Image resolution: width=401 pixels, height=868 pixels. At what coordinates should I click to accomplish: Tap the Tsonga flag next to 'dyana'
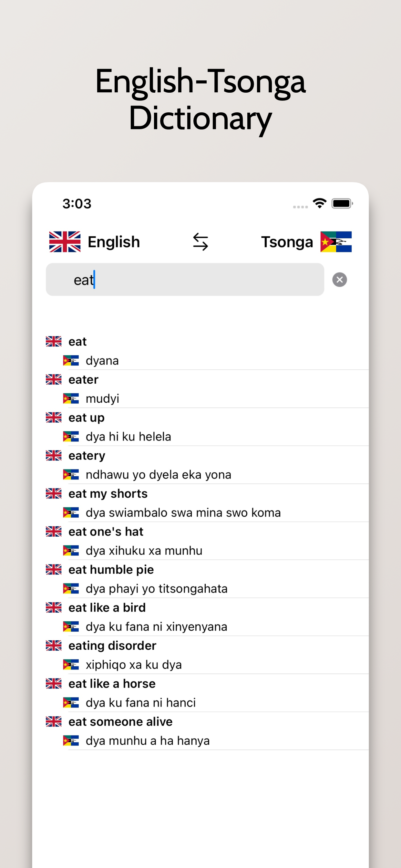pyautogui.click(x=71, y=361)
